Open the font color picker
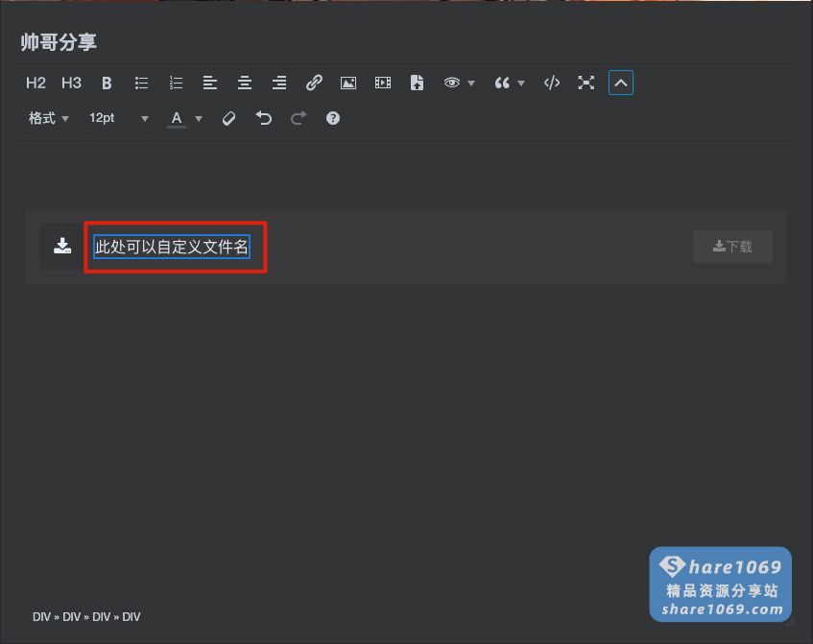813x644 pixels. [178, 118]
